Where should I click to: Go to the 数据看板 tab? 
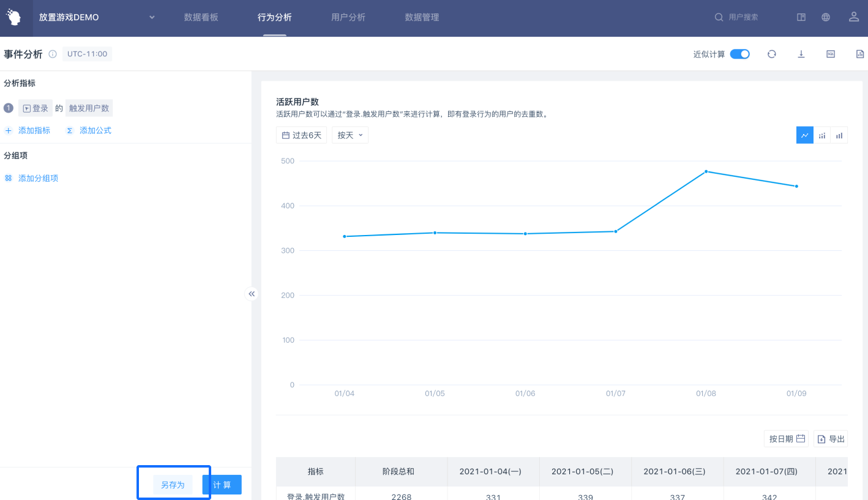tap(201, 17)
